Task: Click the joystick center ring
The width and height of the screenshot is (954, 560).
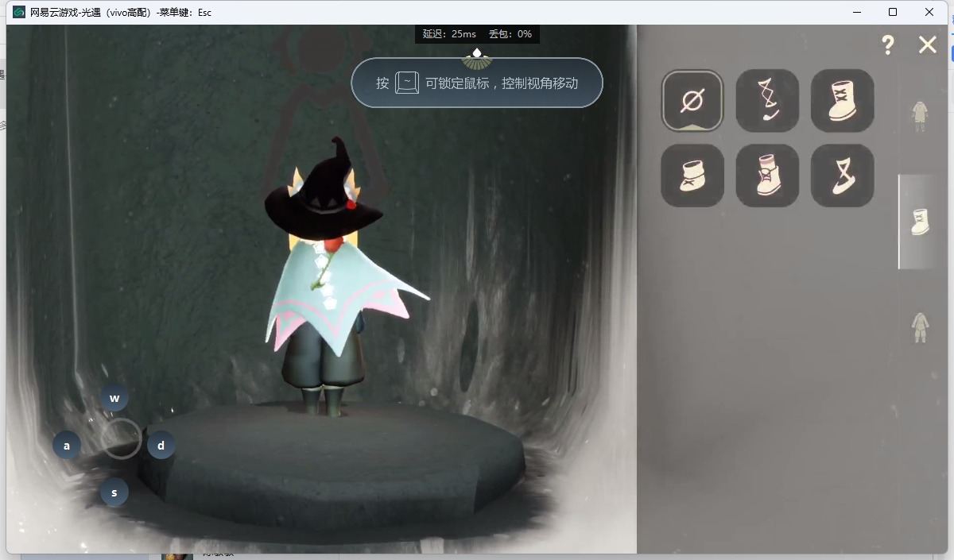Action: click(x=121, y=438)
